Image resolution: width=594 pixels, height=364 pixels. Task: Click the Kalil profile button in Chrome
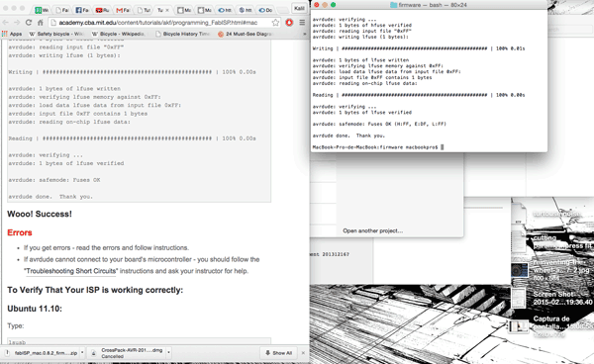299,8
